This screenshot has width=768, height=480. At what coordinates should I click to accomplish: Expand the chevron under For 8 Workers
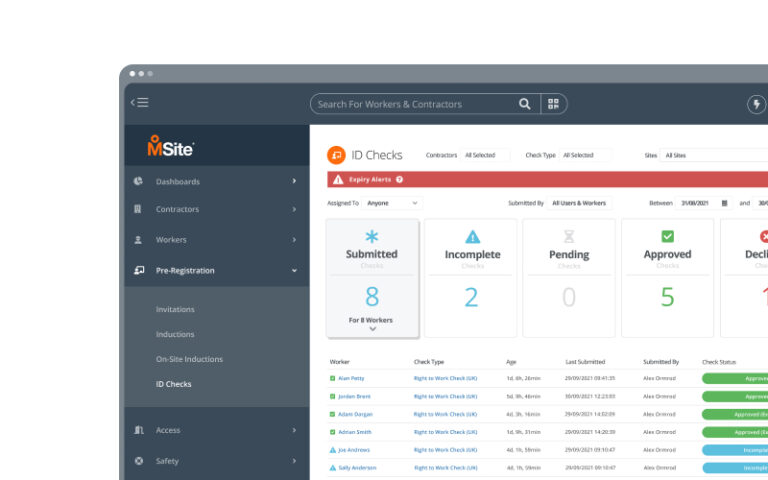click(372, 329)
